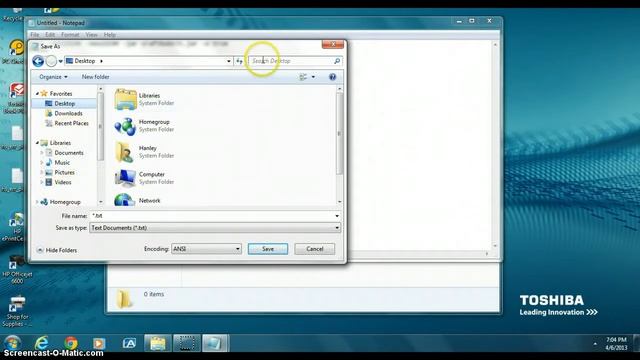
Task: Click the File name text field
Action: pyautogui.click(x=211, y=216)
